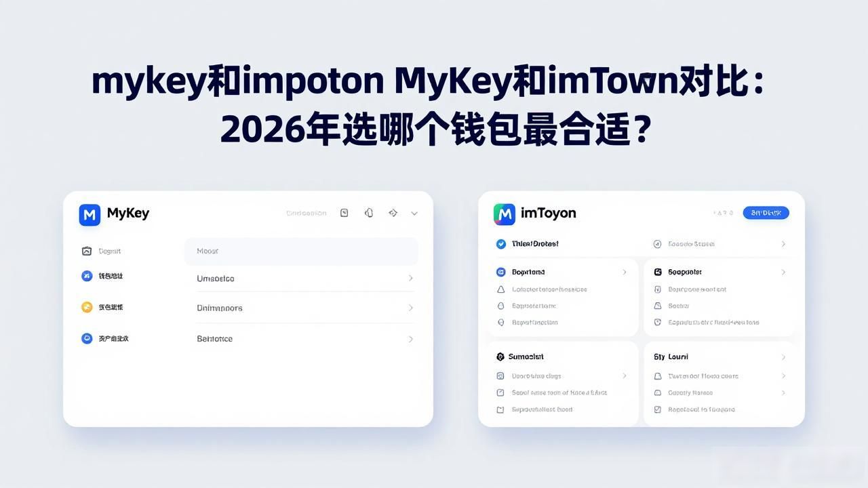868x488 pixels.
Task: Expand the "Seopaoter" card chevron
Action: [783, 272]
